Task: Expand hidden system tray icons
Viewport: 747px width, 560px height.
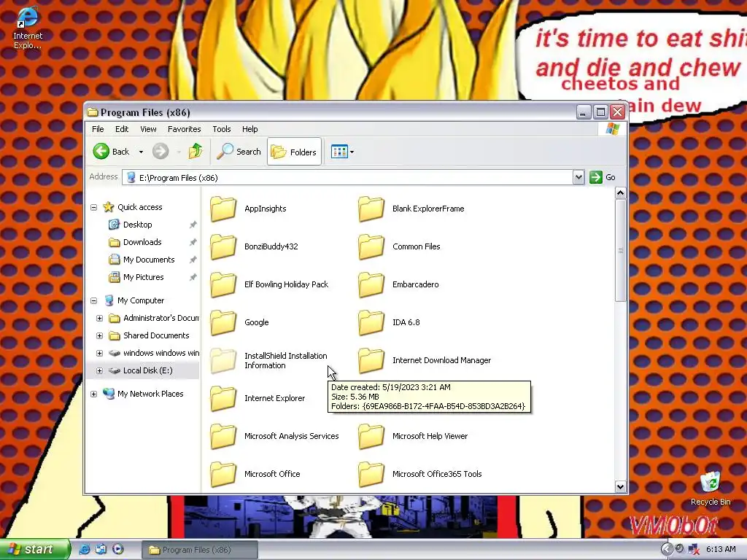Action: (667, 550)
